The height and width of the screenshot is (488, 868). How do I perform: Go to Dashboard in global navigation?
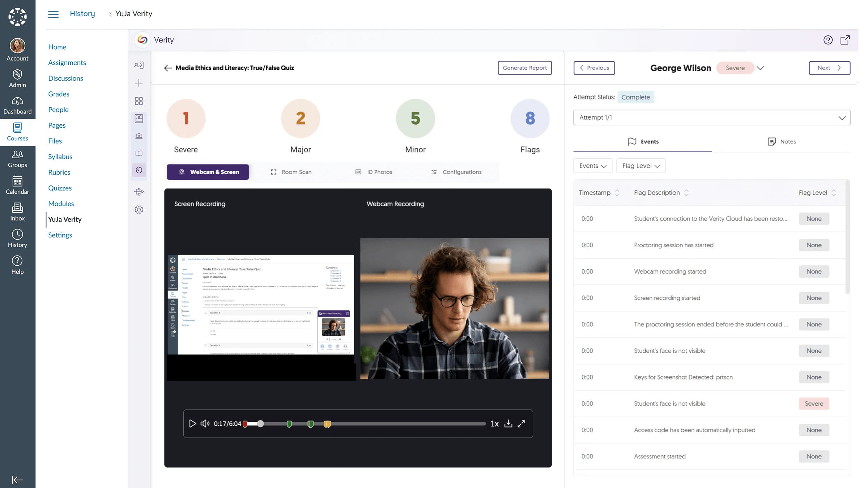click(17, 105)
